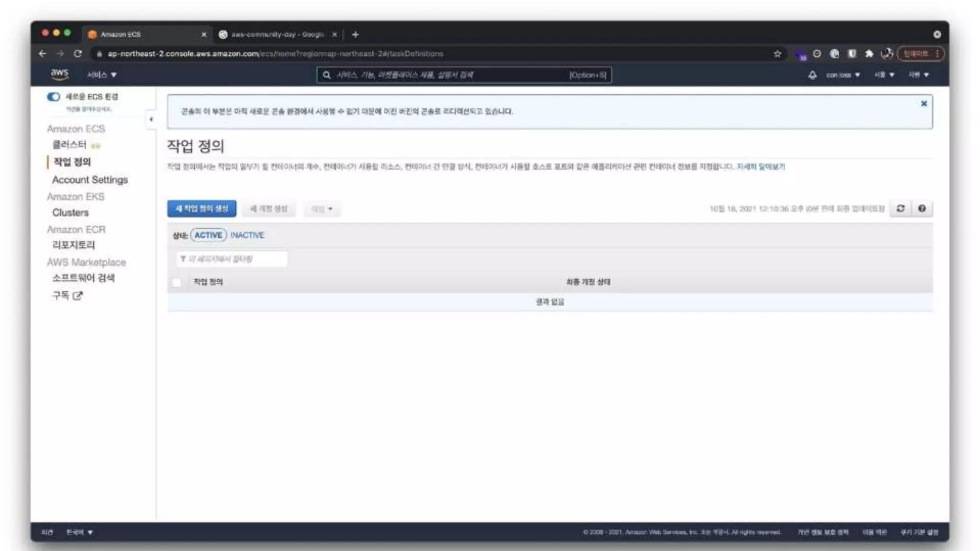
Task: Click the refresh task definitions icon
Action: tap(901, 209)
